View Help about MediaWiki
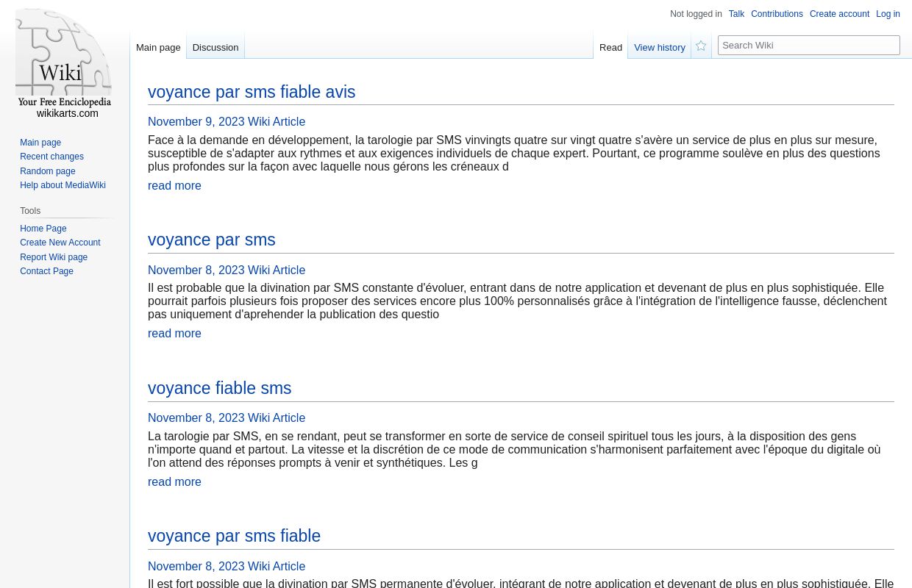The width and height of the screenshot is (912, 588). [63, 185]
